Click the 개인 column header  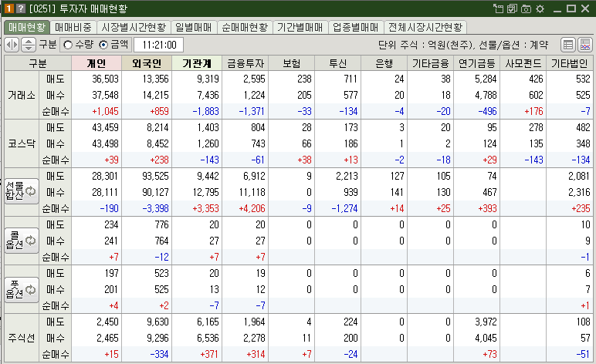coord(97,63)
